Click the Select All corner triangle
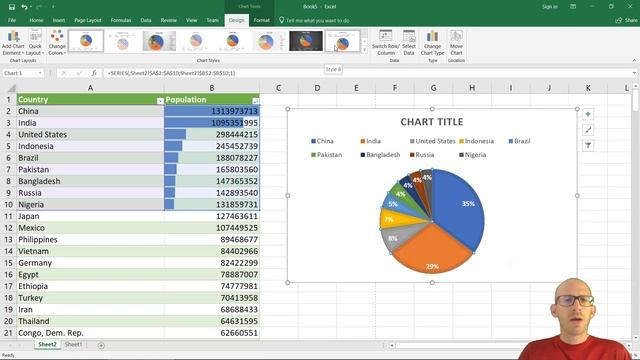The width and height of the screenshot is (640, 360). [x=11, y=88]
